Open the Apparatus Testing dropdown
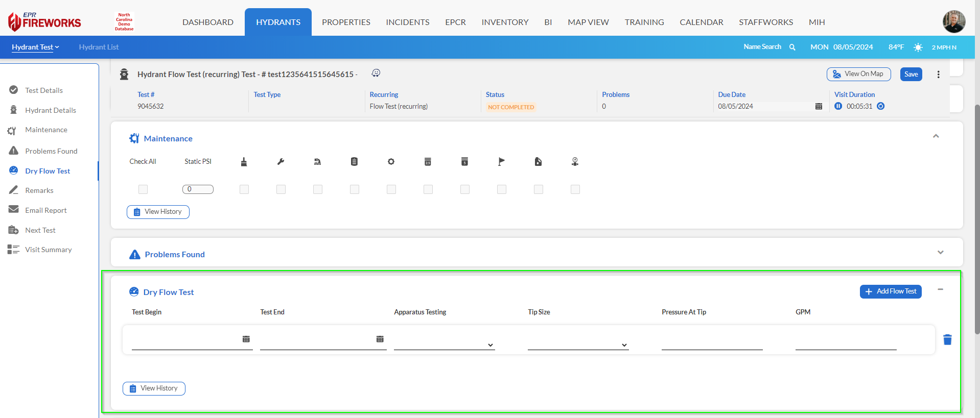The height and width of the screenshot is (418, 980). [444, 345]
